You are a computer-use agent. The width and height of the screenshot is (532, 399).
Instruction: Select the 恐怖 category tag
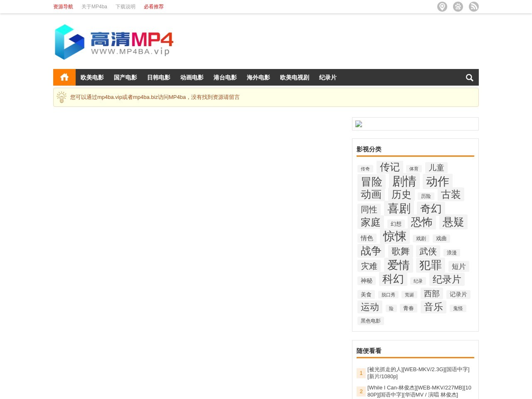tap(422, 222)
